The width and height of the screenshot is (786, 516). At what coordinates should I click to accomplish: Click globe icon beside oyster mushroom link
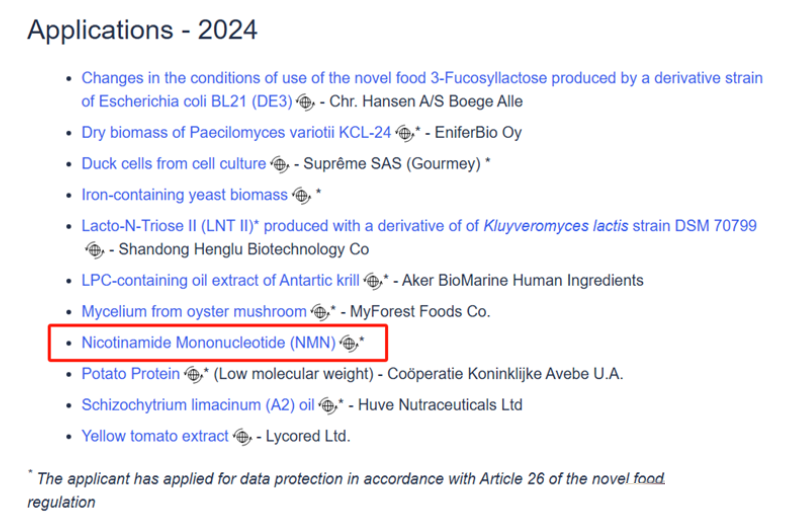tap(320, 312)
